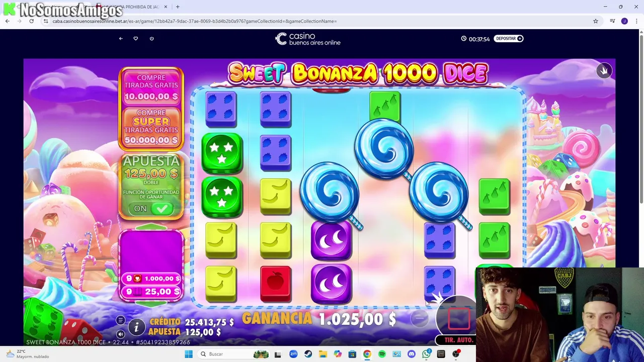Click the red apple die symbol
The height and width of the screenshot is (362, 644).
click(x=276, y=284)
